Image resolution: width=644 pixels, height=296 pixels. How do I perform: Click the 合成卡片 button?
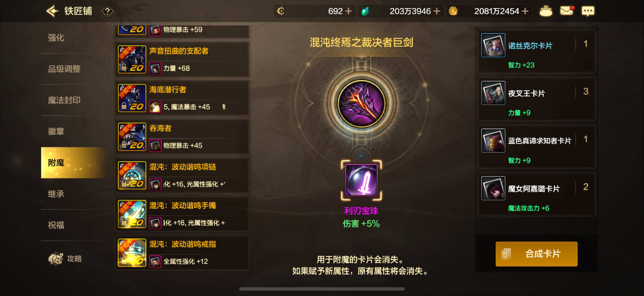(x=536, y=254)
